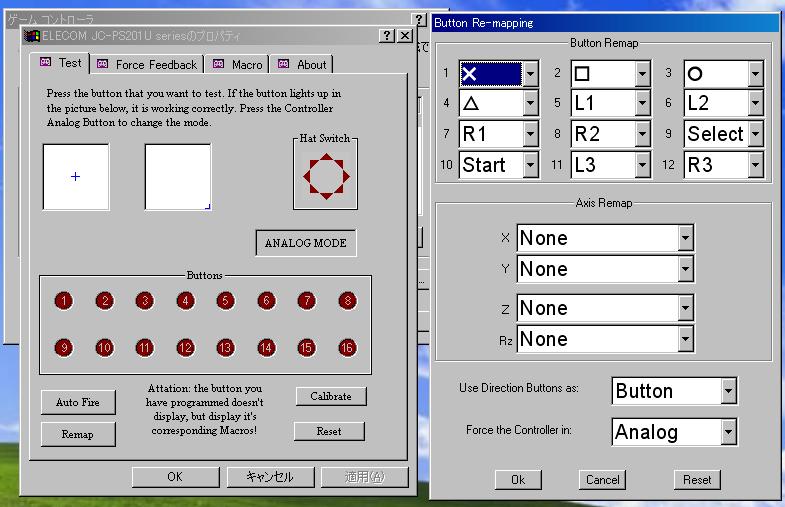Open button 4 remap dropdown showing triangle
The height and width of the screenshot is (507, 785).
pyautogui.click(x=499, y=103)
